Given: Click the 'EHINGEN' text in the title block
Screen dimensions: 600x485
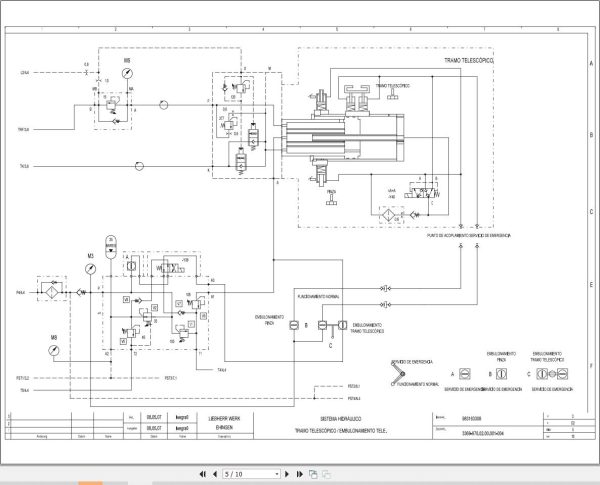Looking at the screenshot, I should pyautogui.click(x=224, y=428).
